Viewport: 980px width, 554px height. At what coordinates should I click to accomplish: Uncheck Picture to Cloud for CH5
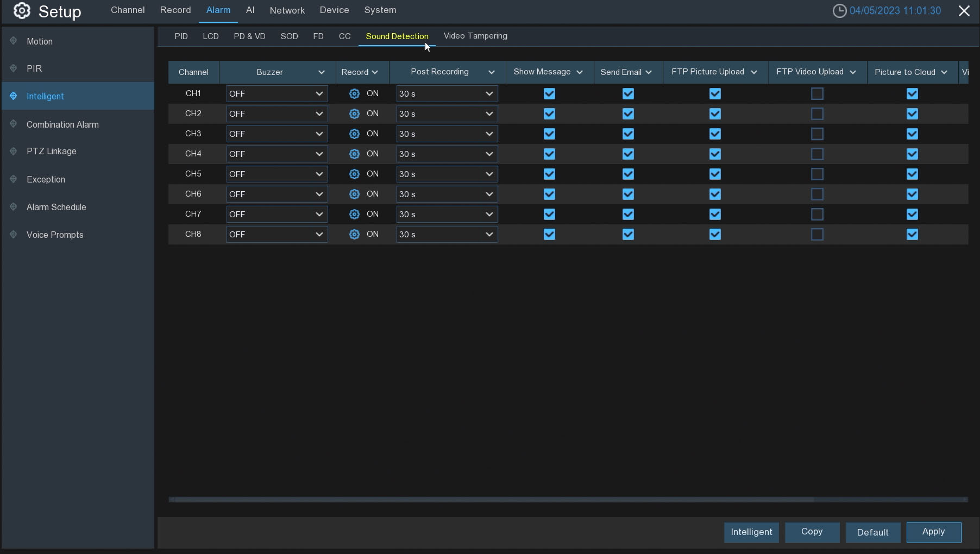912,174
